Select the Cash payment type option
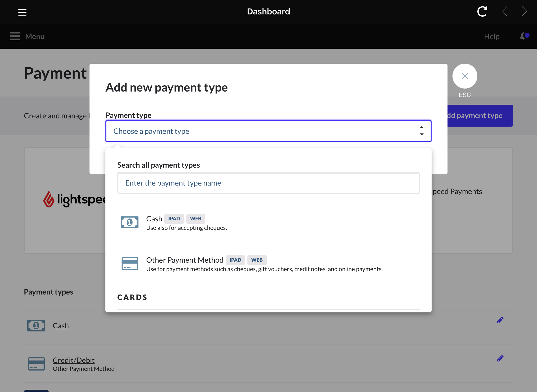 pos(268,223)
